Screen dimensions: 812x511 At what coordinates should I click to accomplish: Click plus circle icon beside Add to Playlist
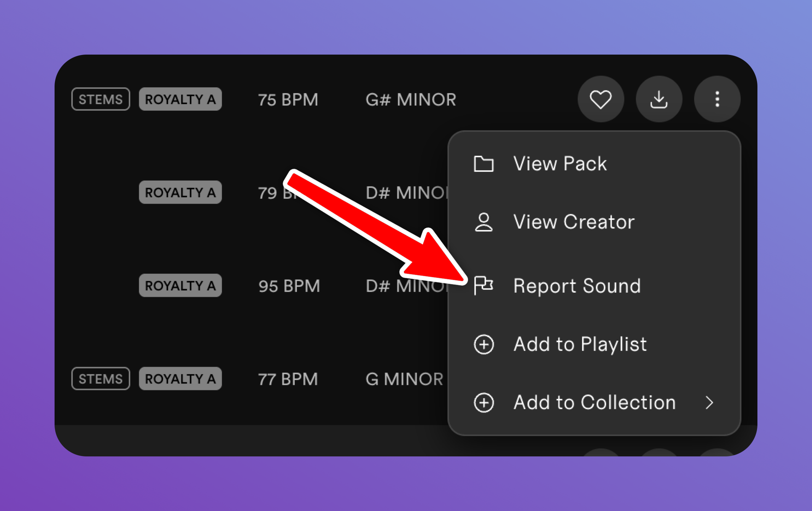(x=483, y=344)
